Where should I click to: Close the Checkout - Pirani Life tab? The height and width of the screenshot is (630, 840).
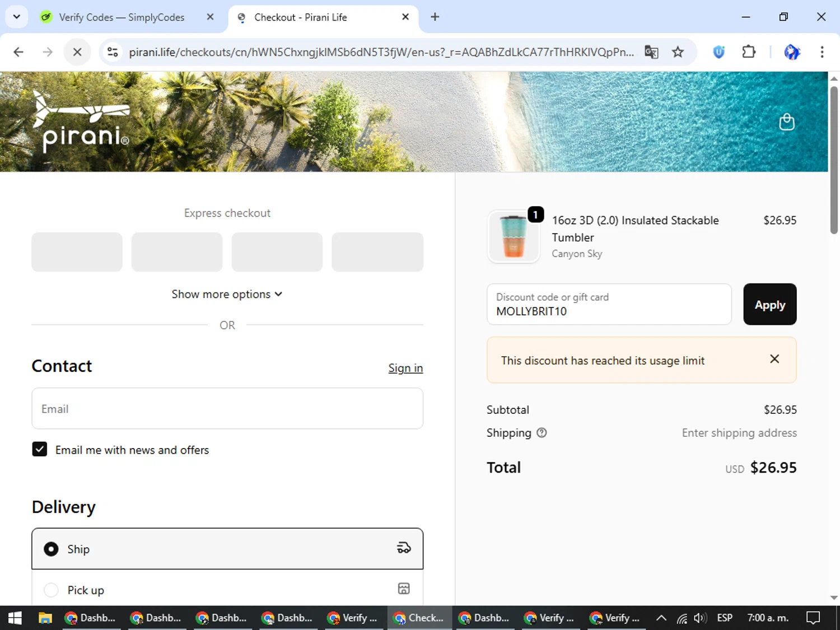tap(405, 17)
